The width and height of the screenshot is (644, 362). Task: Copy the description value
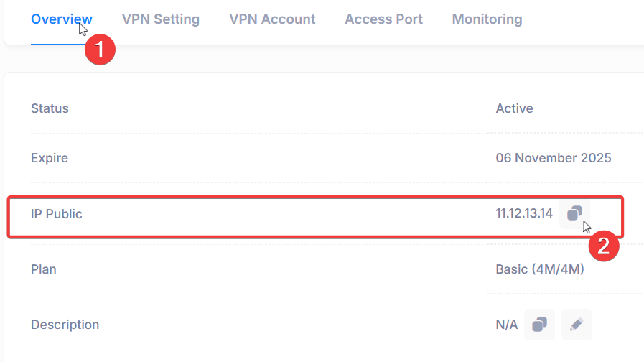540,325
